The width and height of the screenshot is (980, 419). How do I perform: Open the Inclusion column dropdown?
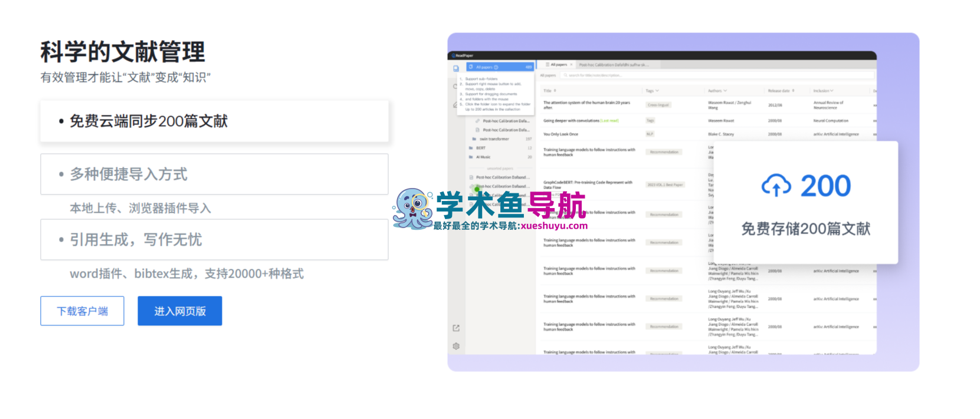click(x=823, y=91)
